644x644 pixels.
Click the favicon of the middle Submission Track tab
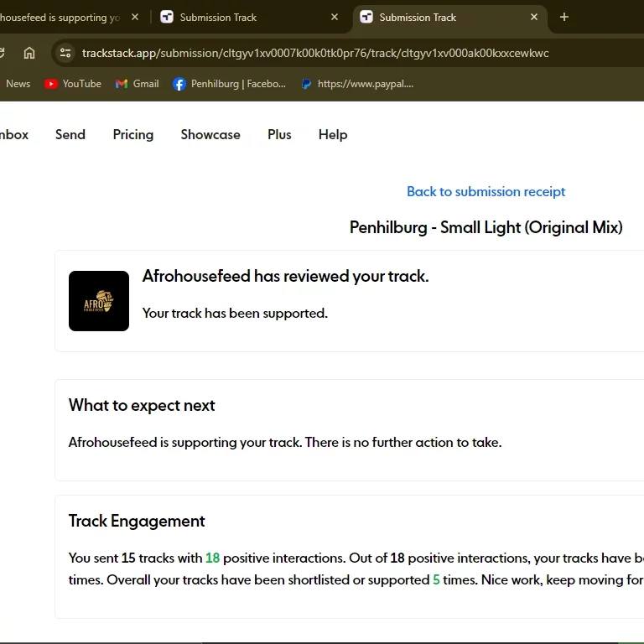click(166, 18)
